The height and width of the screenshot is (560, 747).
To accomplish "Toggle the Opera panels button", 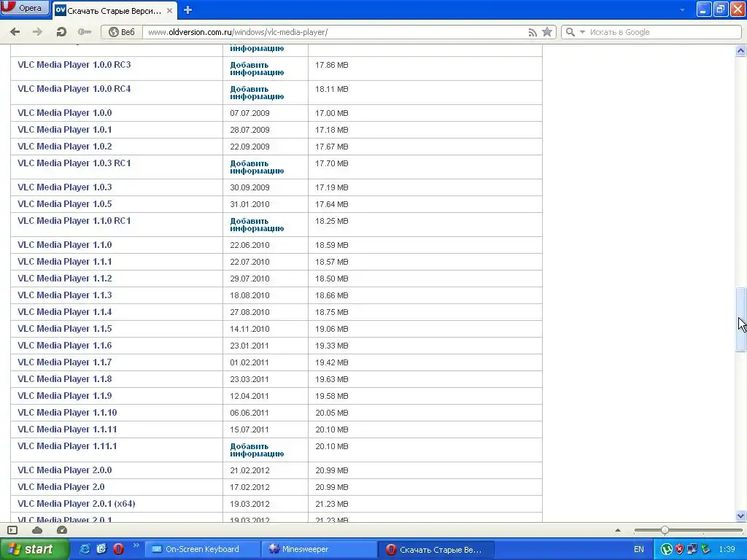I will click(x=12, y=530).
